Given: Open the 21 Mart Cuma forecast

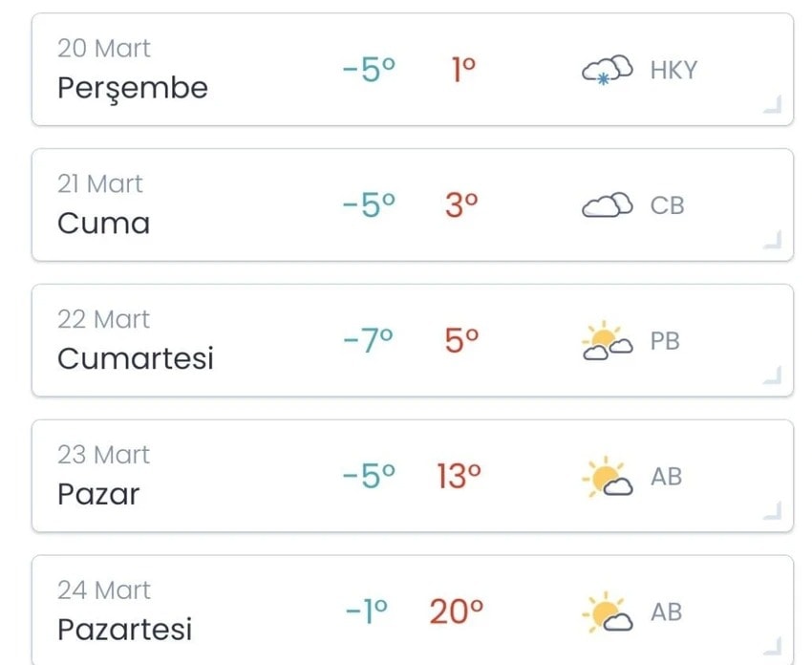Looking at the screenshot, I should click(413, 205).
